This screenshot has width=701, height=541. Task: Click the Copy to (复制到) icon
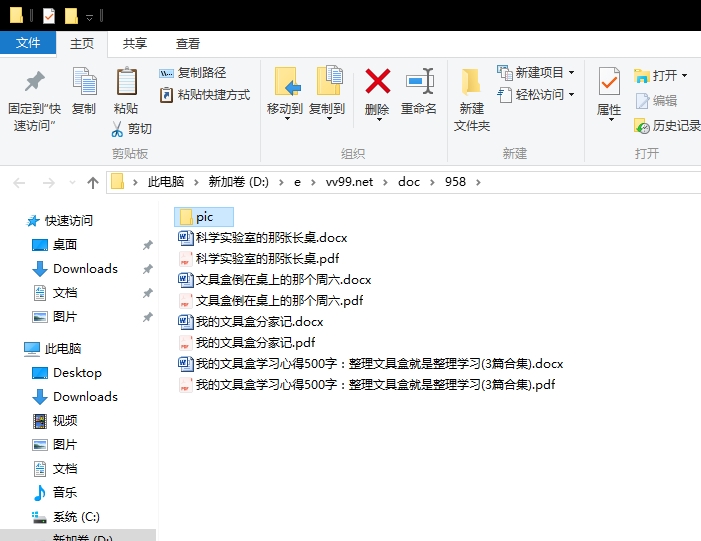(x=329, y=80)
